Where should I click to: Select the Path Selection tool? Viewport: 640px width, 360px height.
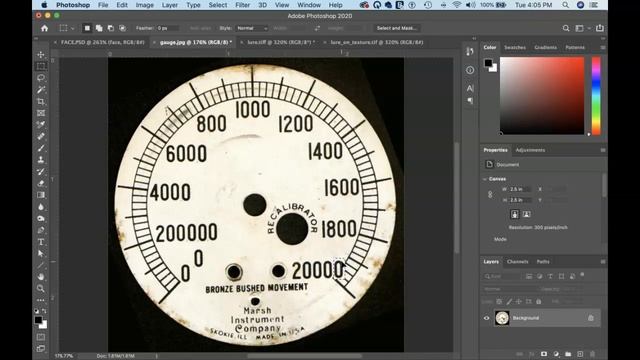pyautogui.click(x=41, y=253)
